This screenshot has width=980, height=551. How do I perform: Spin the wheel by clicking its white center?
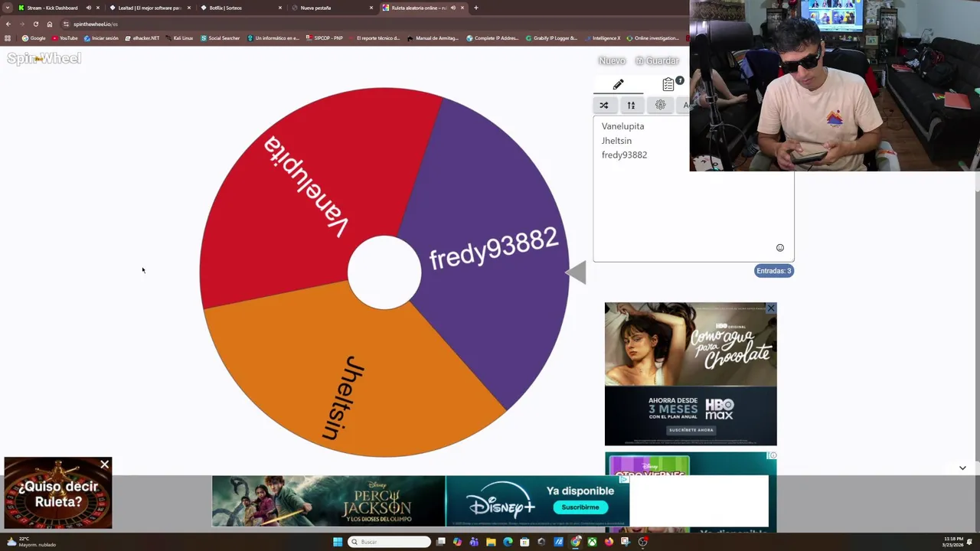pos(384,272)
